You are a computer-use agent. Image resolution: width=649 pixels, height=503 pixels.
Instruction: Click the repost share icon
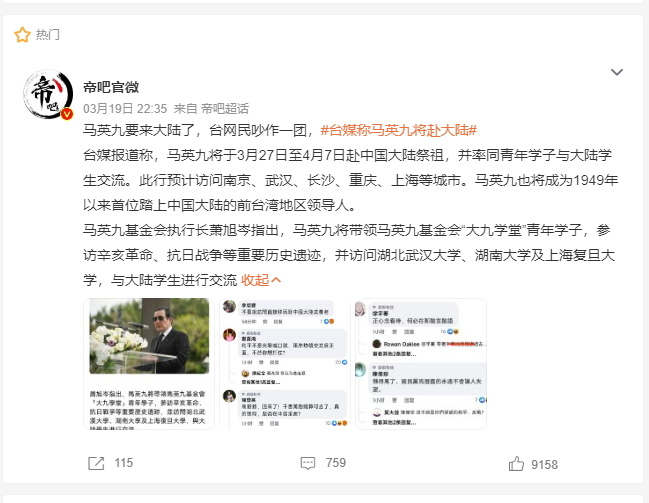click(96, 463)
